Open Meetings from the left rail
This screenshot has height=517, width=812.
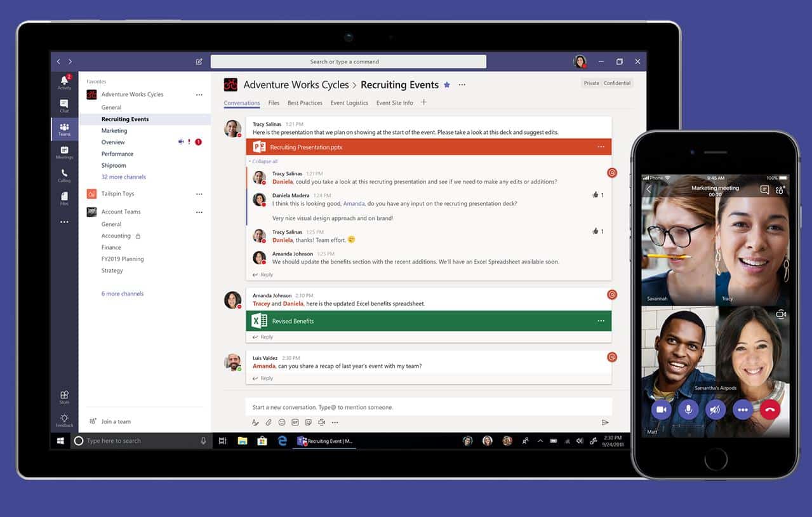[64, 152]
